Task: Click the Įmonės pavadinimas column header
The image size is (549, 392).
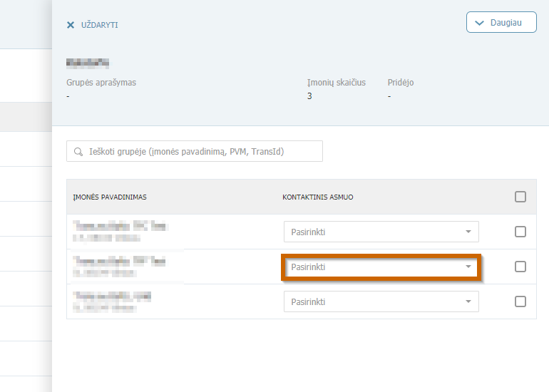Action: click(110, 197)
